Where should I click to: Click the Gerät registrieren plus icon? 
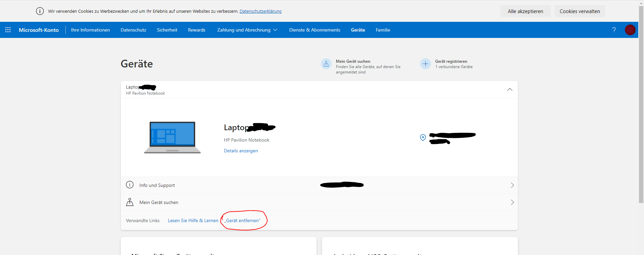(x=425, y=64)
